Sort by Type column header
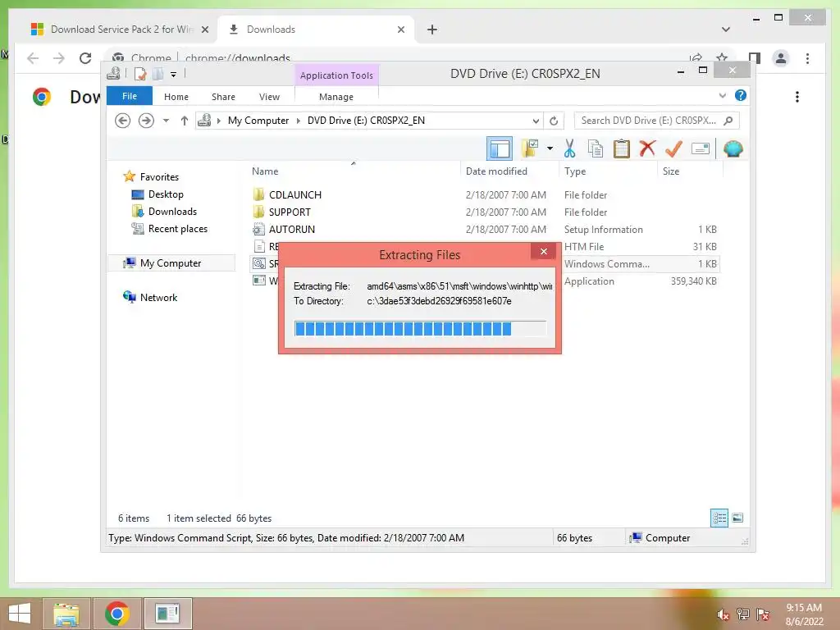Viewport: 840px width, 630px height. [x=575, y=171]
